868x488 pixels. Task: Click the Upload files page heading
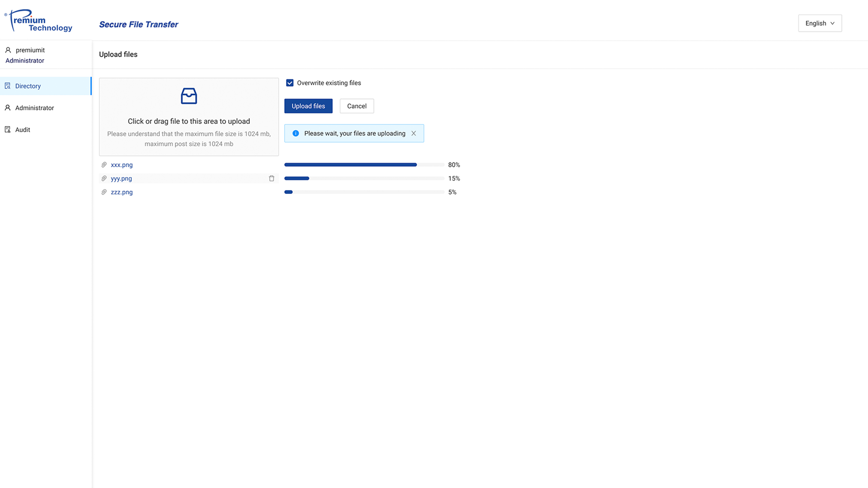pos(118,54)
